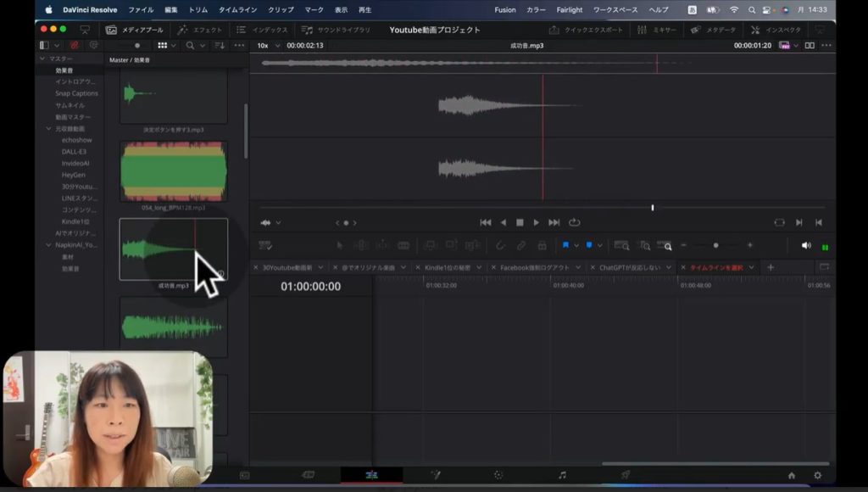Open project settings gear icon
The height and width of the screenshot is (492, 868).
[x=817, y=476]
